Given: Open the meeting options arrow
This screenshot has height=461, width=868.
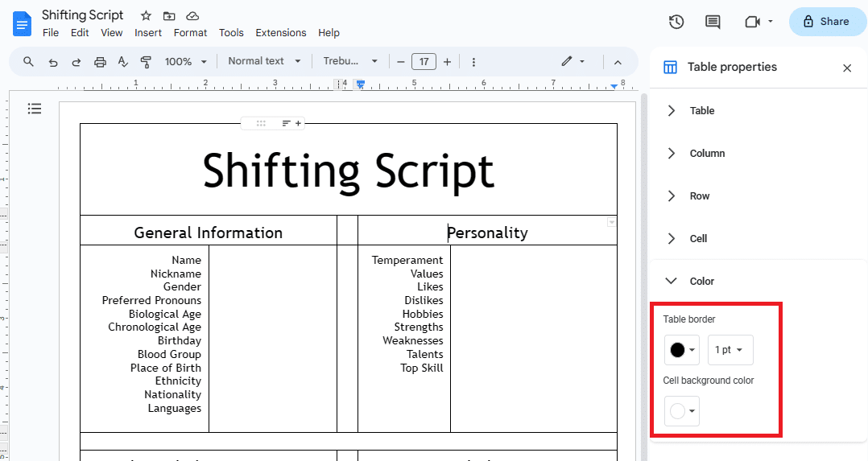Looking at the screenshot, I should pos(771,22).
